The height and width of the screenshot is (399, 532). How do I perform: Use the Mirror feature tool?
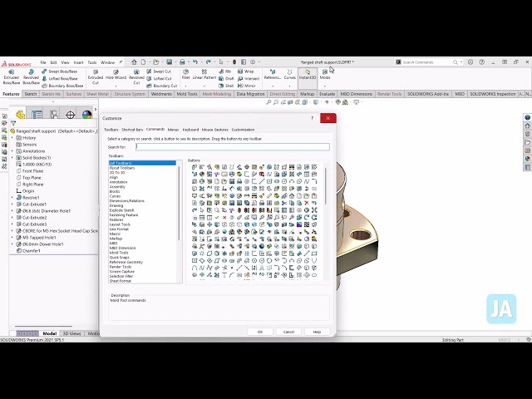click(x=247, y=86)
